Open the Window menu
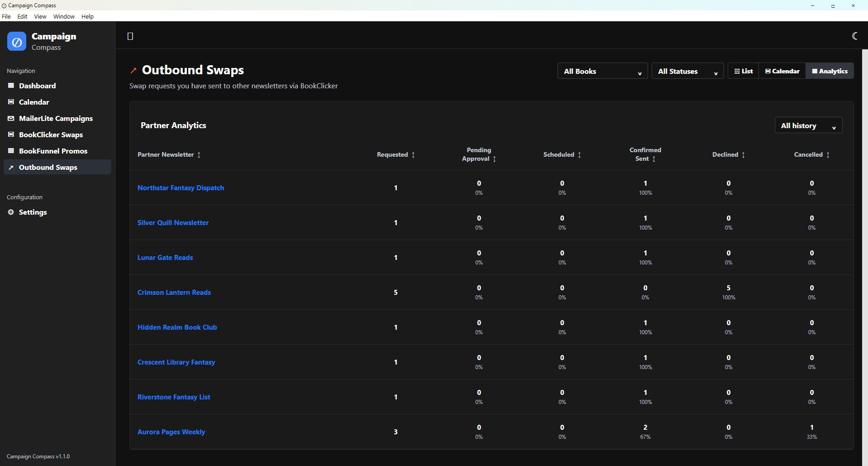This screenshot has width=868, height=466. [64, 16]
